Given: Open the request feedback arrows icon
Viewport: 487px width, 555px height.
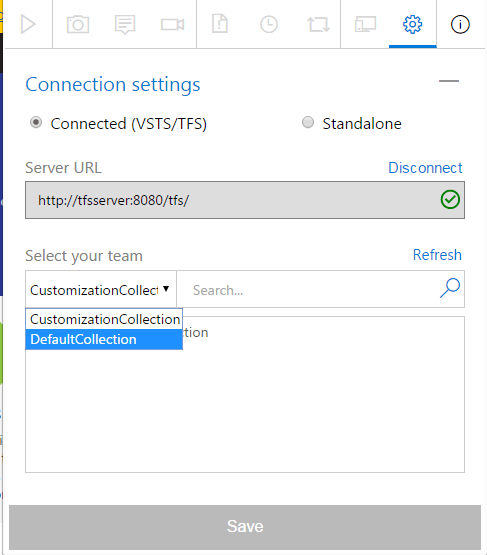Looking at the screenshot, I should click(x=318, y=24).
